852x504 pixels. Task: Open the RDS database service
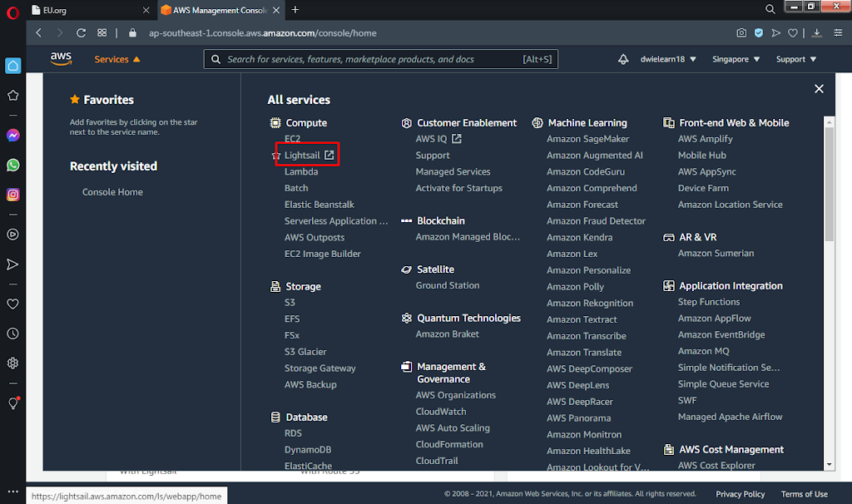[x=293, y=433]
